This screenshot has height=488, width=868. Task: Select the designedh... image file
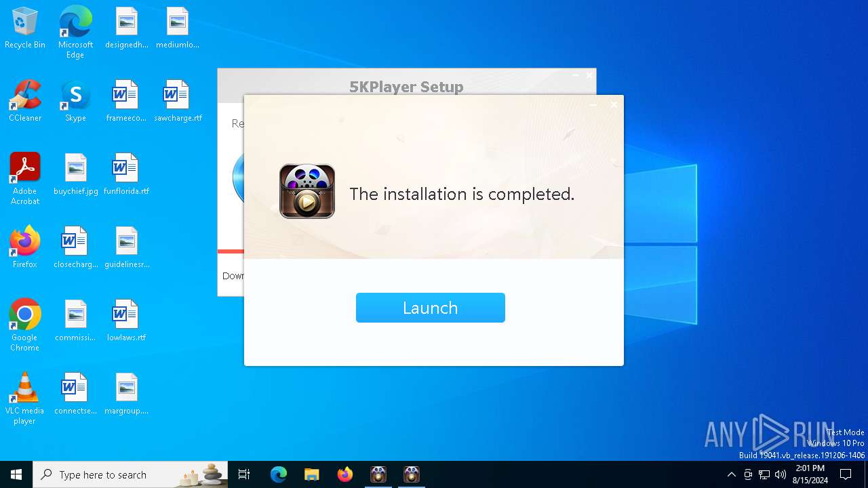click(126, 28)
